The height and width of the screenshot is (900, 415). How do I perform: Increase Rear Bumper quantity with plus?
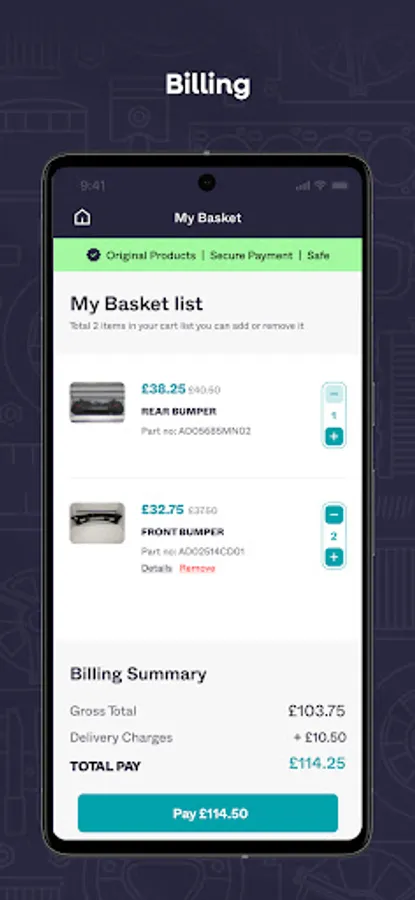334,436
